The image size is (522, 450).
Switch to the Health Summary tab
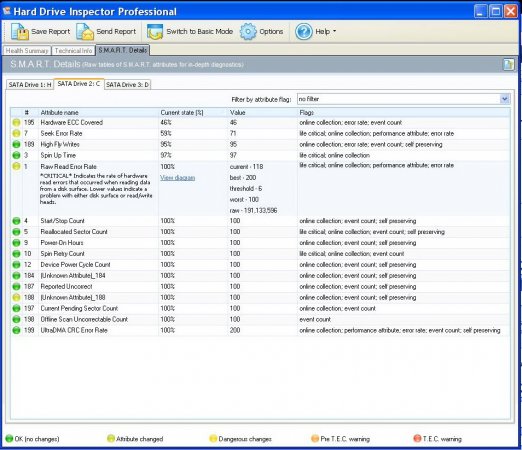pyautogui.click(x=27, y=51)
